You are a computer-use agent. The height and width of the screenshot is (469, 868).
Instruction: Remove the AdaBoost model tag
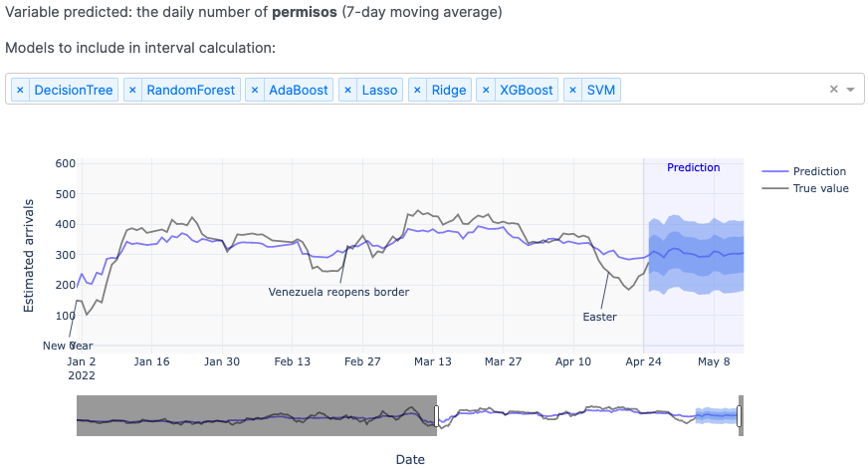tap(255, 90)
